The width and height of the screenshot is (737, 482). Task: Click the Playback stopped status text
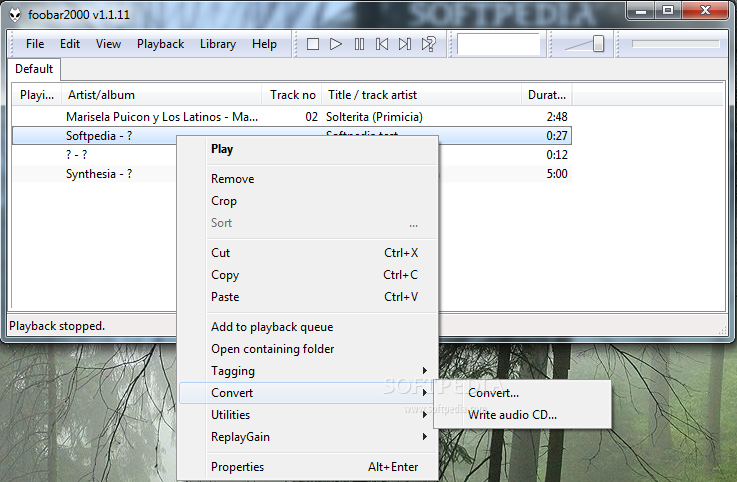57,326
